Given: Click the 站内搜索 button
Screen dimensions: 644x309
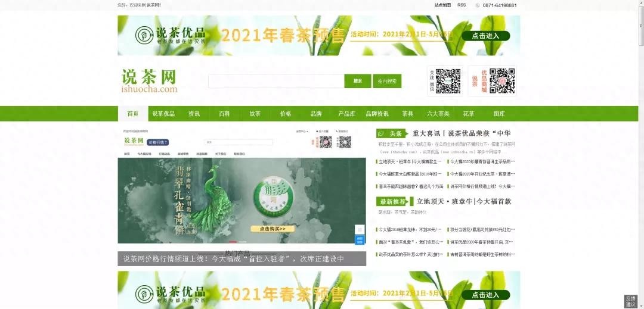Looking at the screenshot, I should click(387, 81).
